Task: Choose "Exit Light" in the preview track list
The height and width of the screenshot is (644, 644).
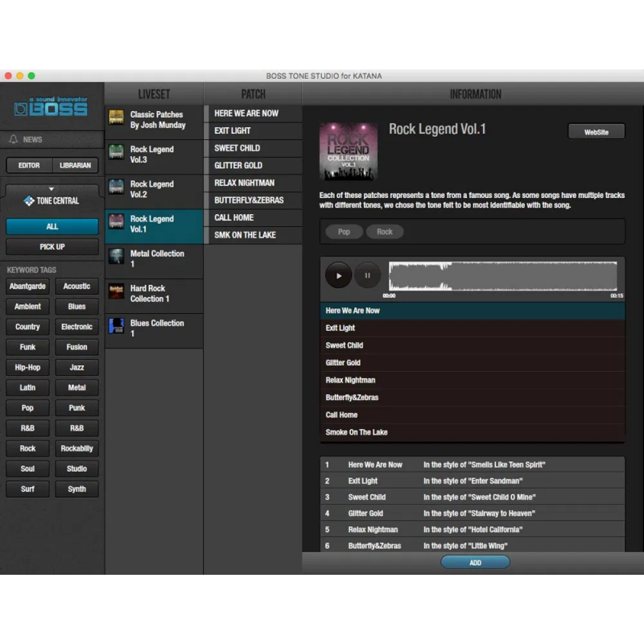Action: (473, 328)
